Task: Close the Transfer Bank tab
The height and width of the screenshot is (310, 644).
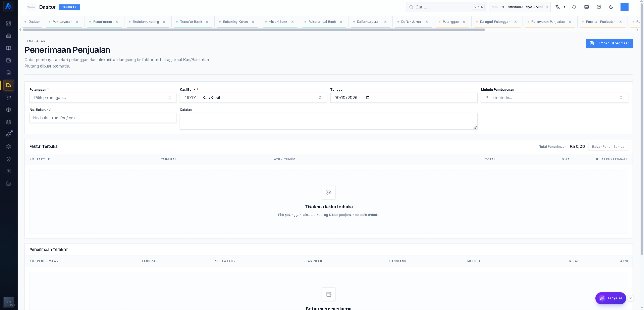Action: coord(207,22)
